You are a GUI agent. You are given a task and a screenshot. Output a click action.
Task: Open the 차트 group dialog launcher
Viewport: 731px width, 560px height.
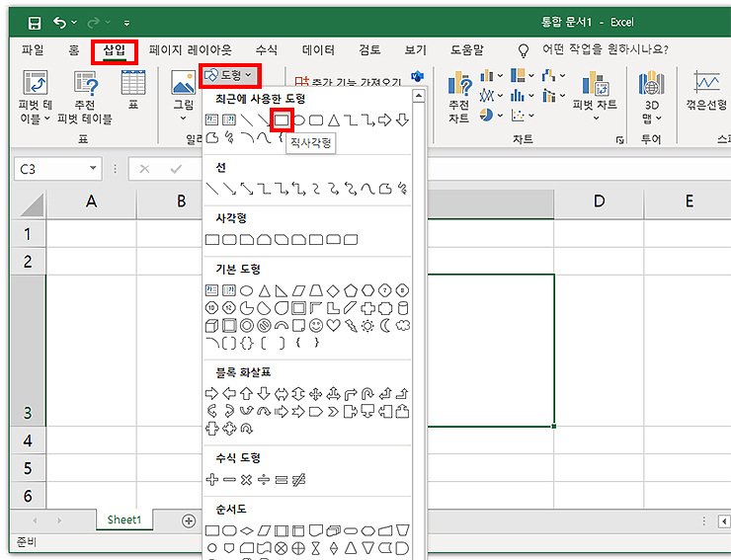pos(619,139)
